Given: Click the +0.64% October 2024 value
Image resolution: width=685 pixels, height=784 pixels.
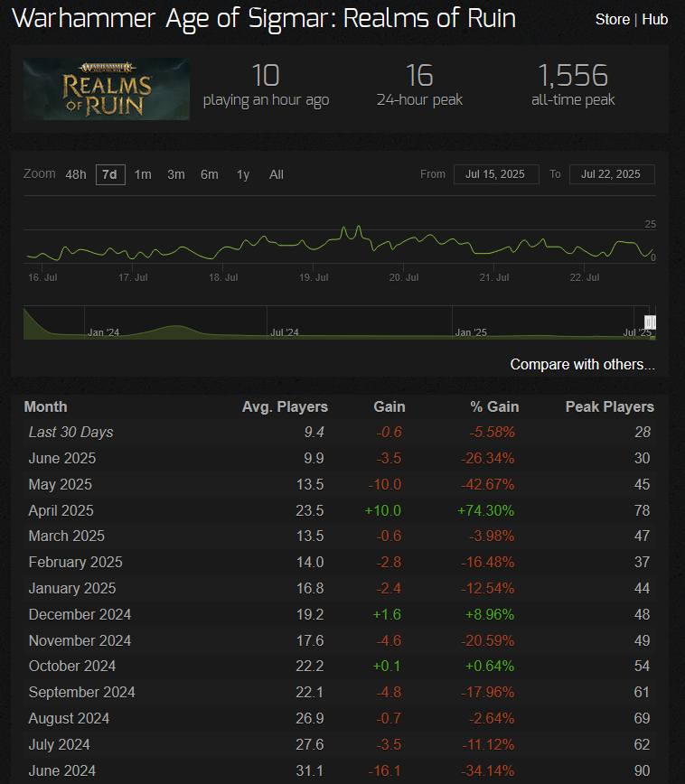Looking at the screenshot, I should 490,666.
